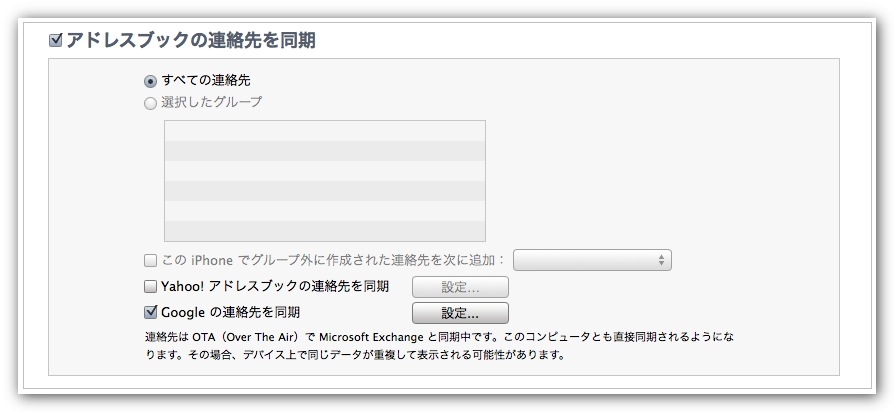Click the second row of the groups list
Image resolution: width=894 pixels, height=412 pixels.
point(324,151)
